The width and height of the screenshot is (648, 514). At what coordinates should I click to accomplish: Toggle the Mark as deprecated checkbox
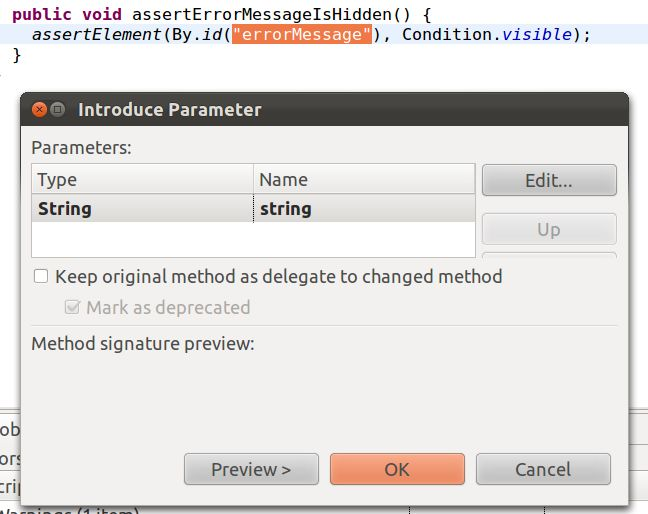(72, 308)
